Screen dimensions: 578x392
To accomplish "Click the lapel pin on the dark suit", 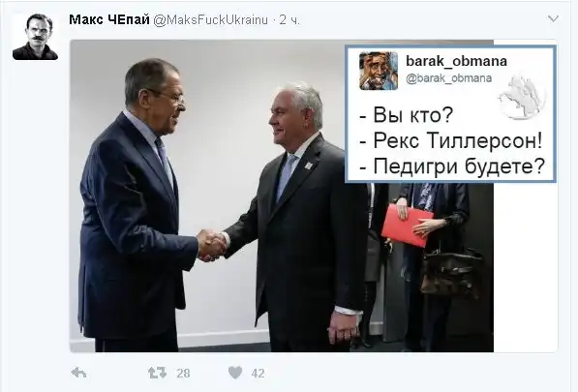I will [309, 166].
